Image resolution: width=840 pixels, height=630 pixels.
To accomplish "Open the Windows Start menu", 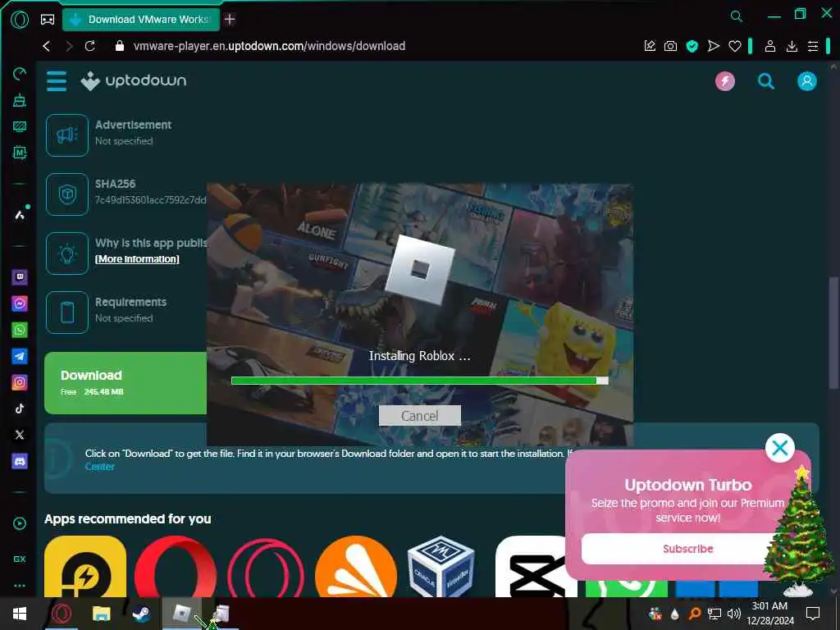I will pos(20,614).
